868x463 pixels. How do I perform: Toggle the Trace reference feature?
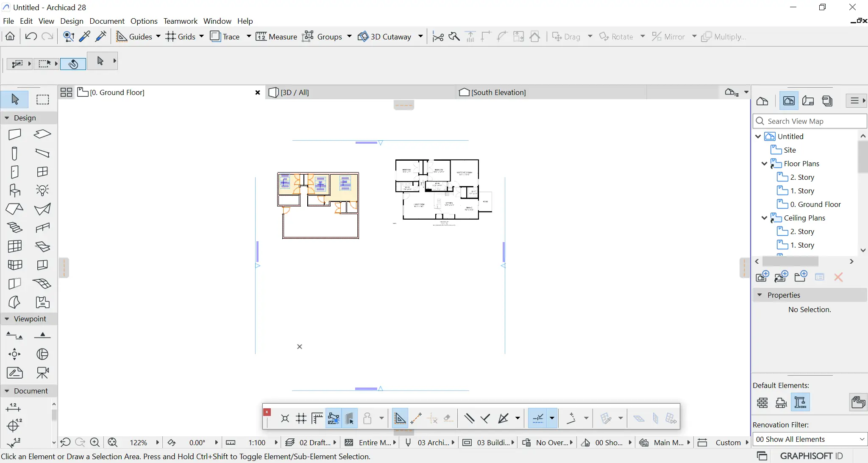click(x=225, y=36)
